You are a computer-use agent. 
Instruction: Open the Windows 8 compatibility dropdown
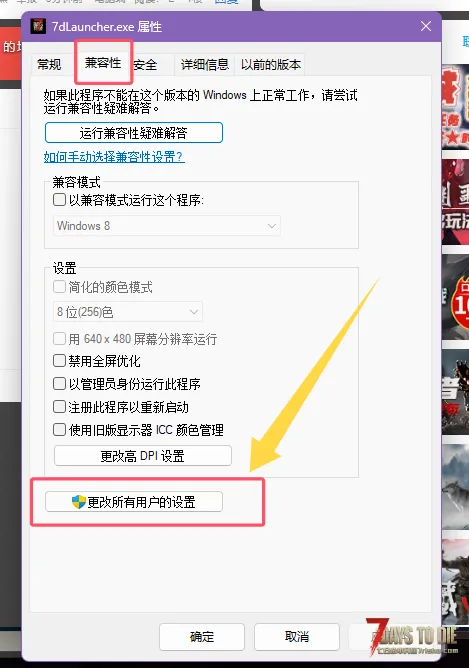click(167, 226)
